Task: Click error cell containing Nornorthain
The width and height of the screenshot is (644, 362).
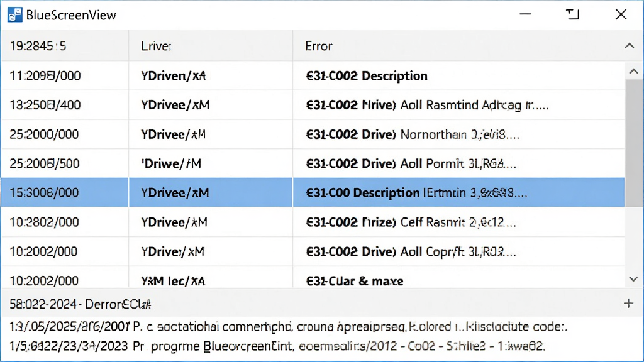Action: coord(458,134)
